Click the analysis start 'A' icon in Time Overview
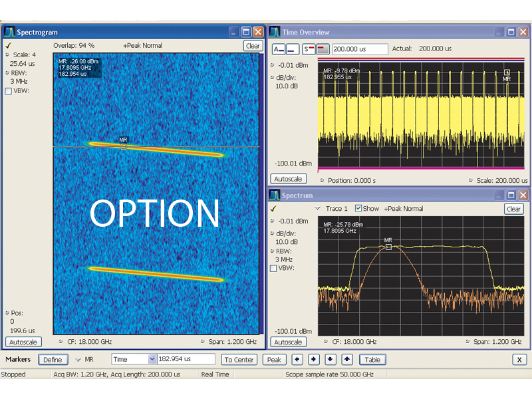 coord(279,49)
